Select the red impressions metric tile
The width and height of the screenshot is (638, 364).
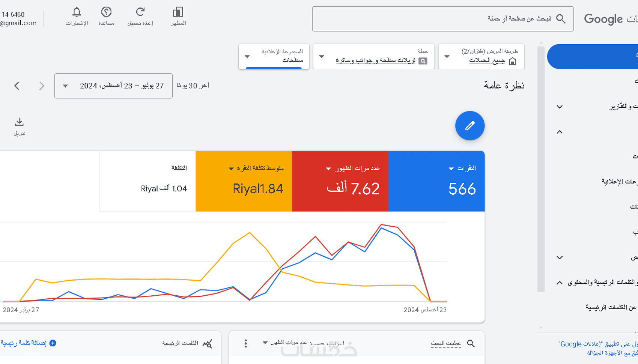pyautogui.click(x=340, y=181)
